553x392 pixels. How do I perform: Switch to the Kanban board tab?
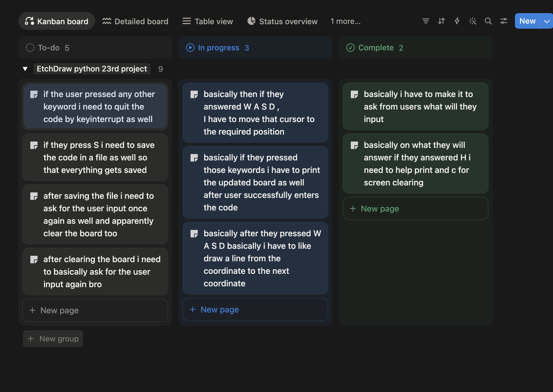(57, 21)
